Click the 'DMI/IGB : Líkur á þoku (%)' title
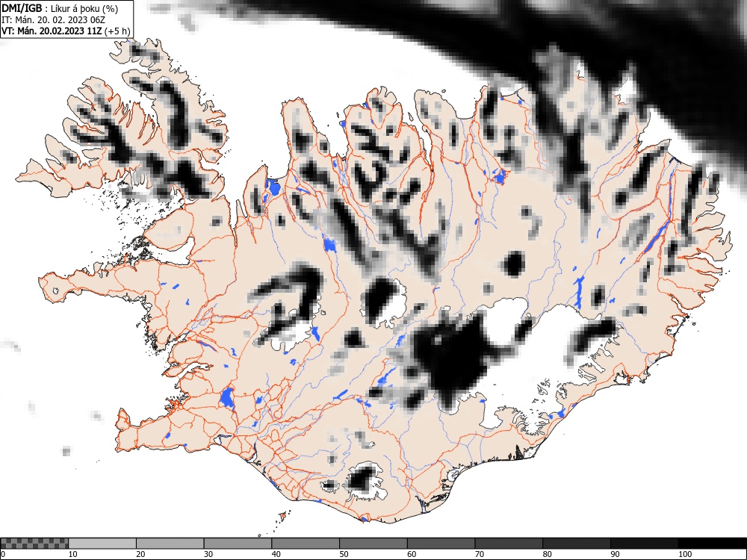This screenshot has width=747, height=560. [60, 8]
